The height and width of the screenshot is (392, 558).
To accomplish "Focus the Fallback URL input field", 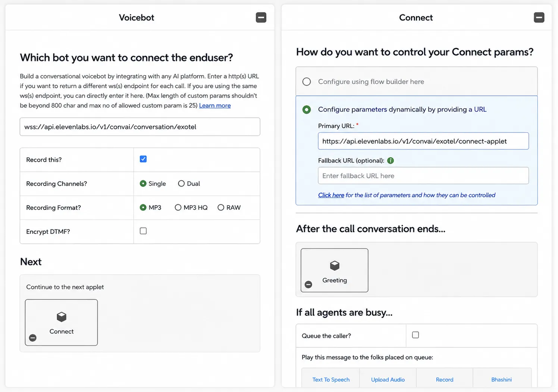I will (x=423, y=176).
